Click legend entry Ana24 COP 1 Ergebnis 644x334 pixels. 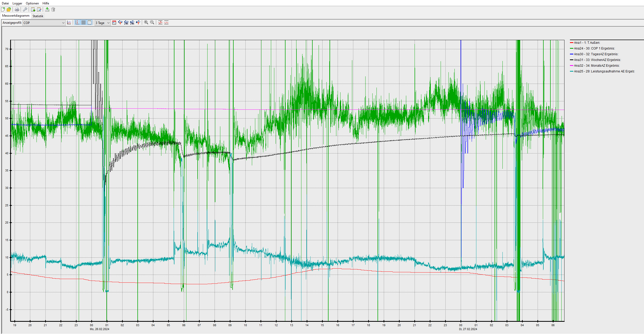click(594, 48)
